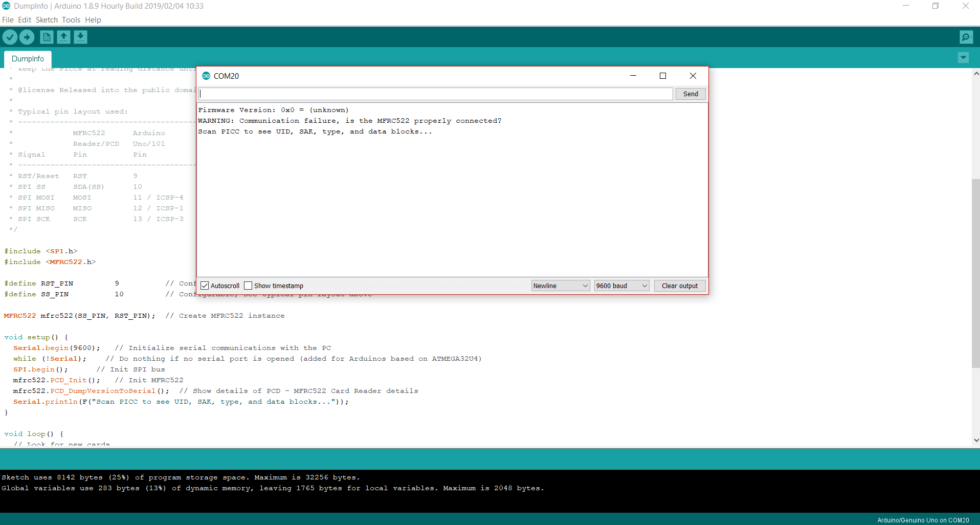The width and height of the screenshot is (980, 525).
Task: Verify the DumpInfo sketch
Action: [10, 37]
